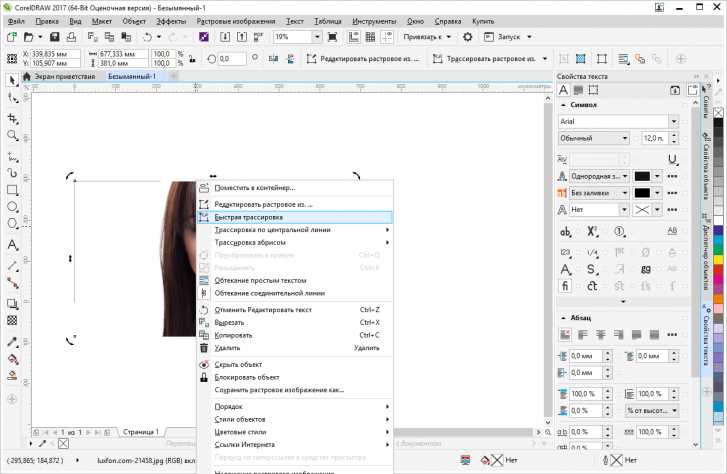Switch to the Экран приветствия document tab
Screen dimensions: 727x474
(x=63, y=76)
